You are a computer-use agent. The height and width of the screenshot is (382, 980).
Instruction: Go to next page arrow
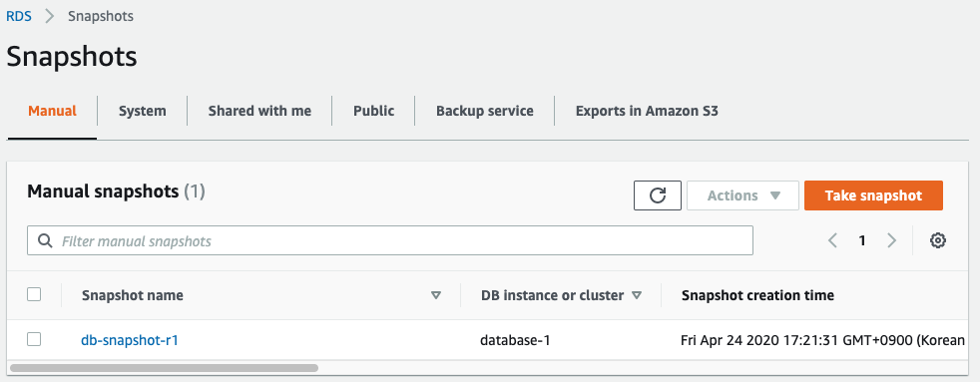coord(892,240)
